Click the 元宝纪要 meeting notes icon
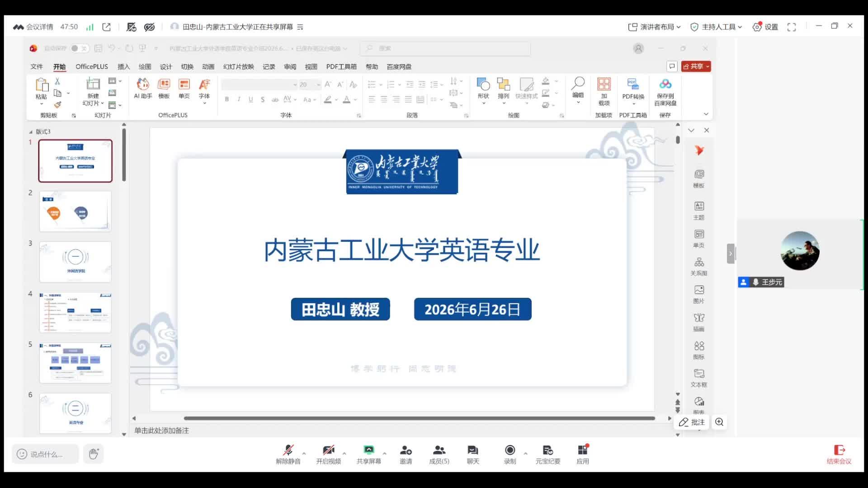 point(548,454)
